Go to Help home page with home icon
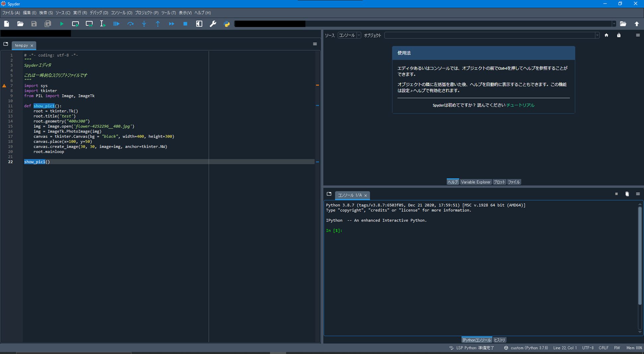The height and width of the screenshot is (354, 644). pos(606,35)
